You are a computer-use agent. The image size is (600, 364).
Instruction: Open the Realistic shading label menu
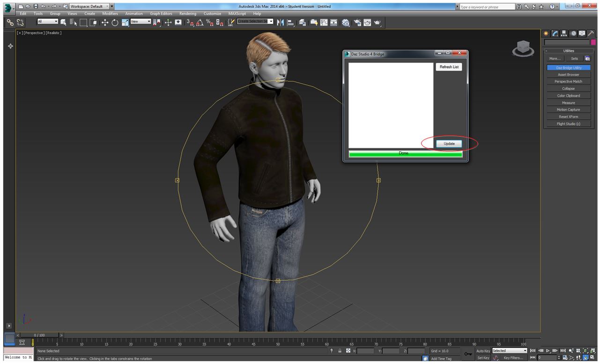click(x=54, y=33)
